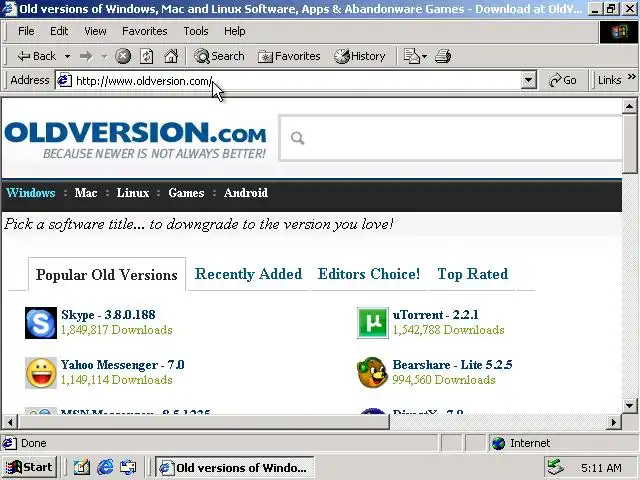Launch Internet Explorer from quick launch
Image resolution: width=640 pixels, height=480 pixels.
tap(105, 467)
